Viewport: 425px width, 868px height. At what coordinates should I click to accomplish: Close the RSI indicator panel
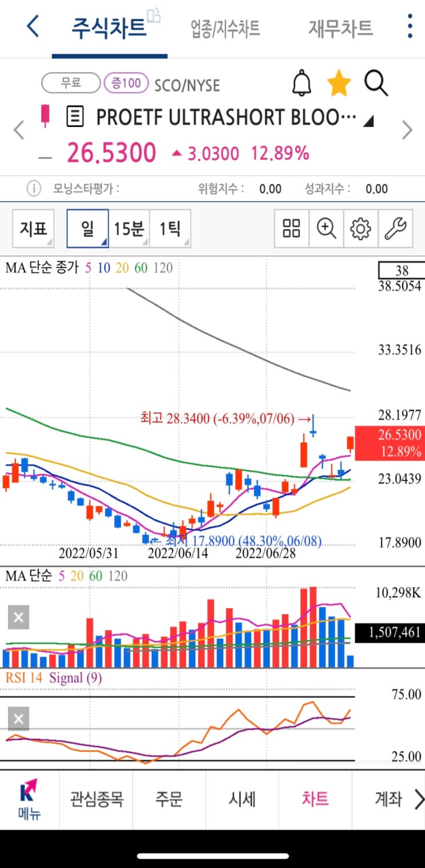[18, 719]
